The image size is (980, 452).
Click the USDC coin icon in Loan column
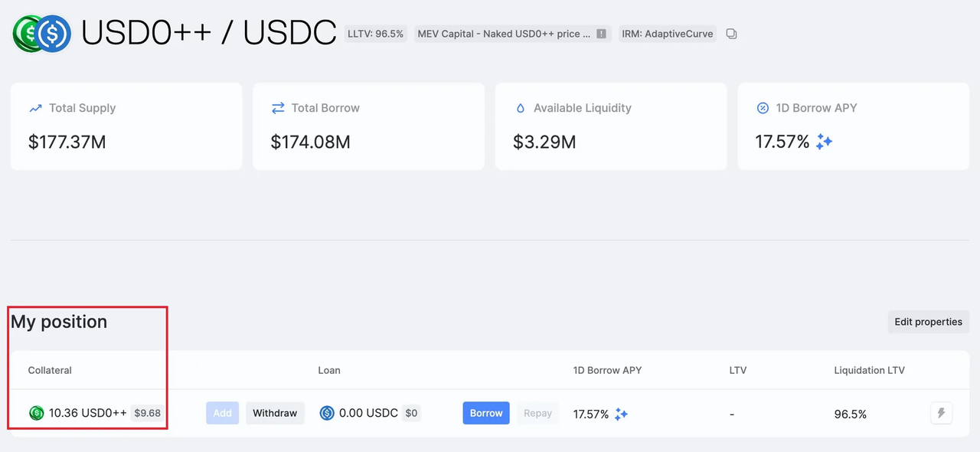(x=327, y=413)
